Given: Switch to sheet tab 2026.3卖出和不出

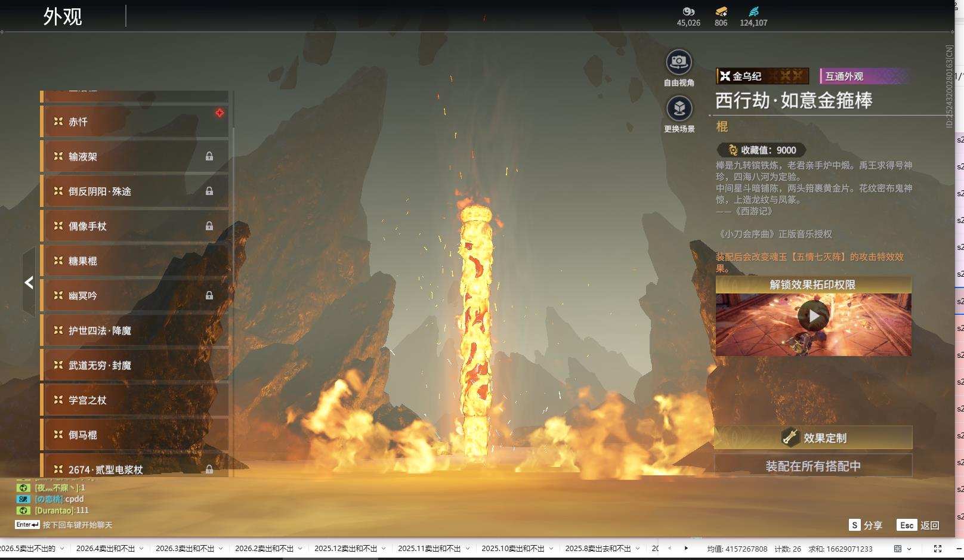Looking at the screenshot, I should pyautogui.click(x=185, y=549).
